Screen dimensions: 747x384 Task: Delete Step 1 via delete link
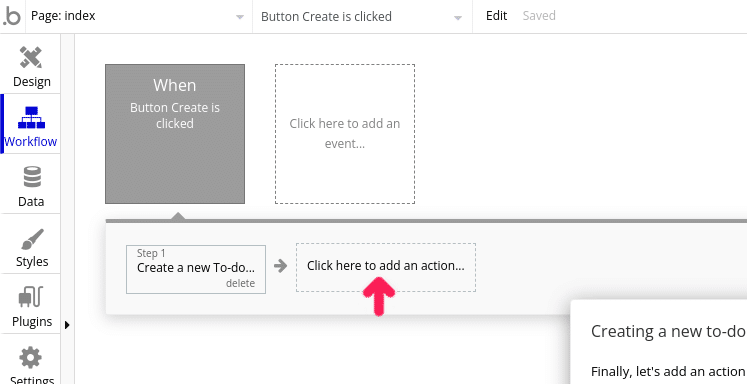[240, 283]
